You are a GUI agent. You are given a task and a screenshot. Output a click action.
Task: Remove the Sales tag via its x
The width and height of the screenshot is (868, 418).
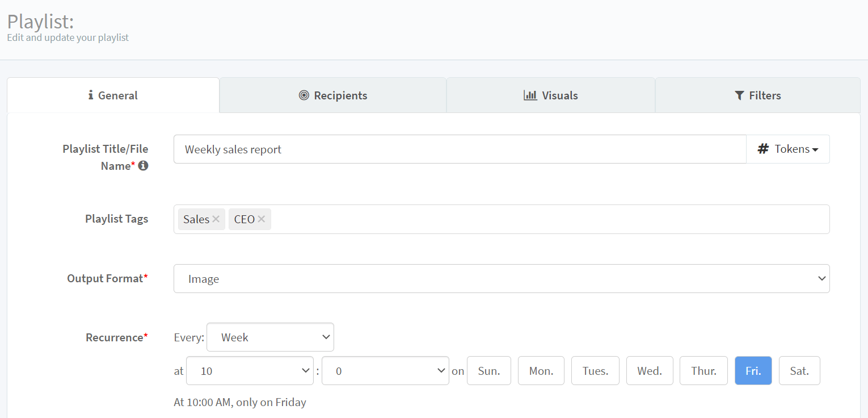click(216, 219)
